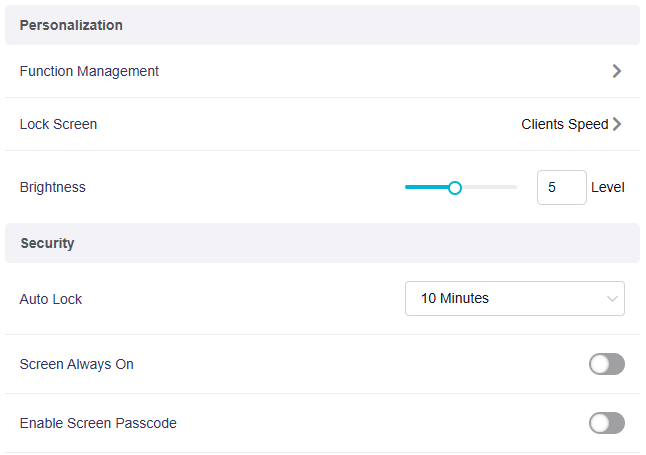Focus the Brightness level number field
Image resolution: width=646 pixels, height=455 pixels.
(561, 187)
